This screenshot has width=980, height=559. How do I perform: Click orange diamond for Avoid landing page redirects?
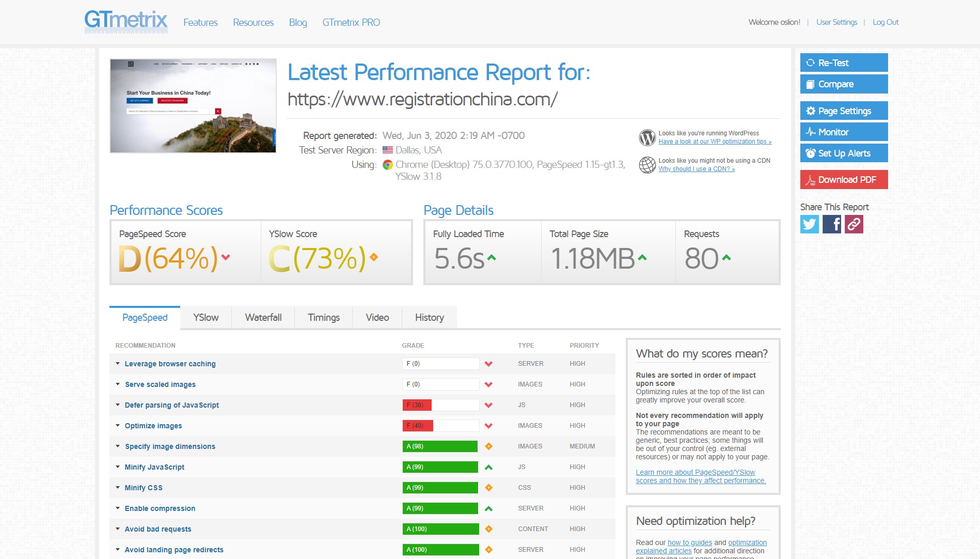[488, 550]
